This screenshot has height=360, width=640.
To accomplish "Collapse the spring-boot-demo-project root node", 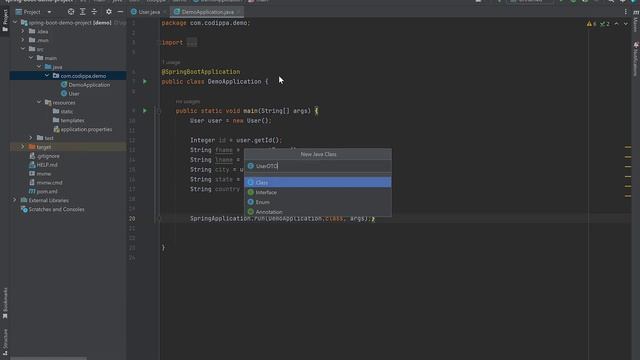I will pos(15,22).
